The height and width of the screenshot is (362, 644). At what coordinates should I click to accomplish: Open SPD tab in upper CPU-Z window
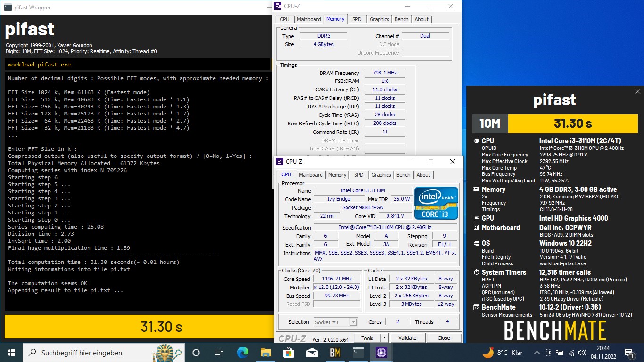click(x=357, y=19)
